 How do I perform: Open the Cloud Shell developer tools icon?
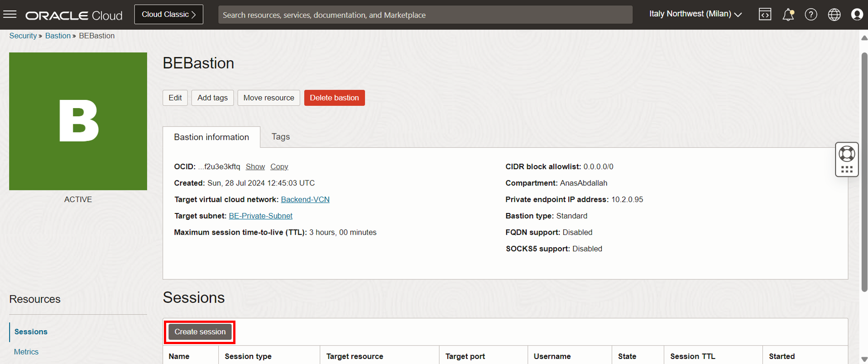[765, 14]
